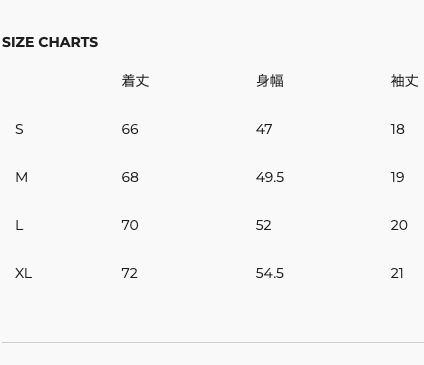The height and width of the screenshot is (365, 424).
Task: Click the S size row label
Action: coord(19,129)
